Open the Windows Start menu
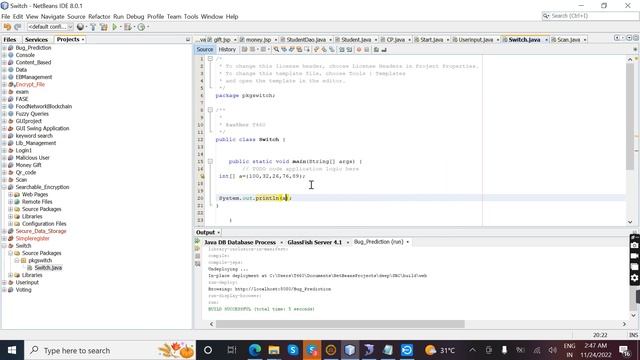This screenshot has width=640, height=360. [12, 350]
